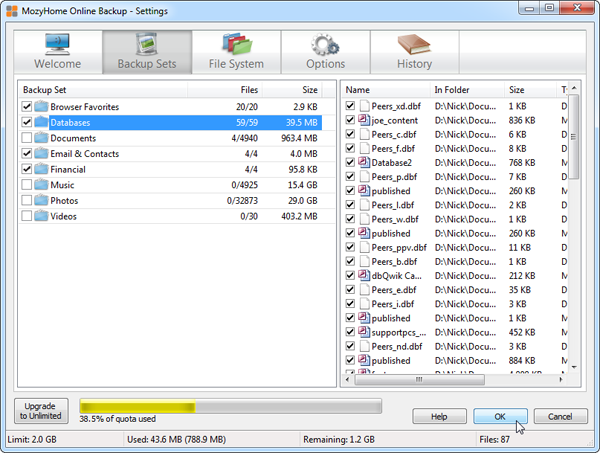
Task: Click the Cancel button
Action: point(561,416)
